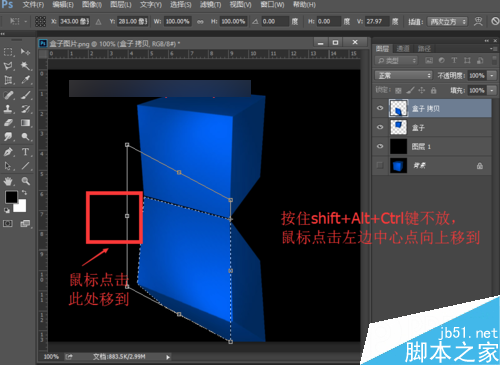The width and height of the screenshot is (500, 365).
Task: Hide the 图层 1 layer
Action: click(x=380, y=146)
